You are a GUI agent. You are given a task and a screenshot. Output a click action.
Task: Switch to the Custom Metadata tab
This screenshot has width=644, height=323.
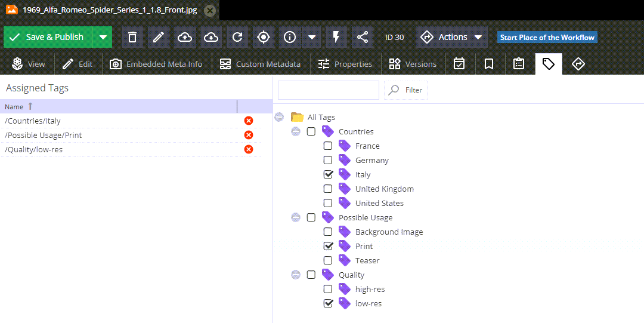(x=260, y=64)
